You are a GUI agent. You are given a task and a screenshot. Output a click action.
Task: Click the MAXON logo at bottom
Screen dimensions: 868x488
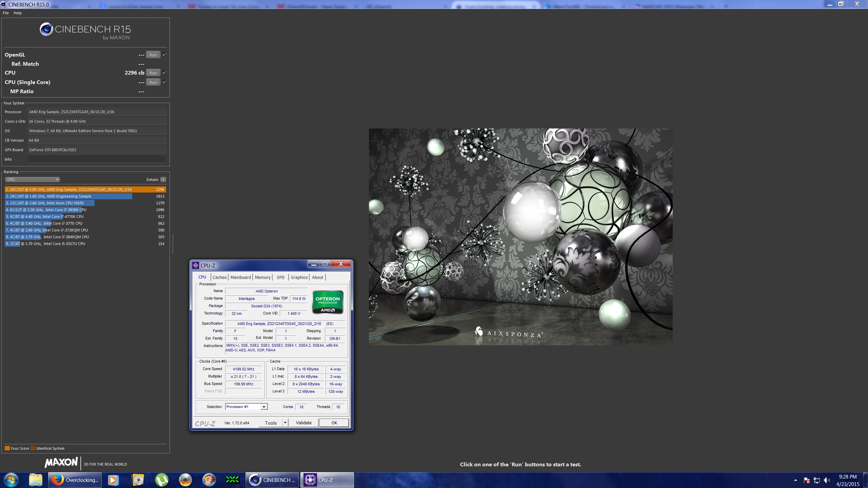point(61,462)
